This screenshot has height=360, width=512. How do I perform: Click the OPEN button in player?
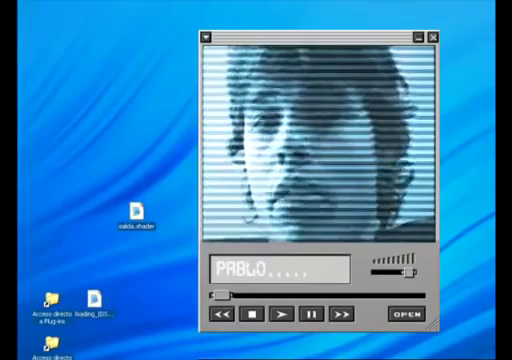click(407, 314)
